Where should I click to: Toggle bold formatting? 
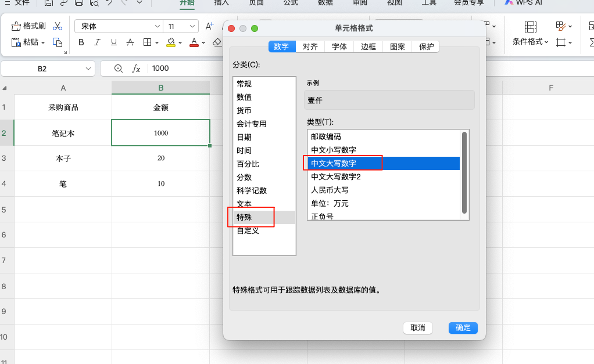click(81, 42)
